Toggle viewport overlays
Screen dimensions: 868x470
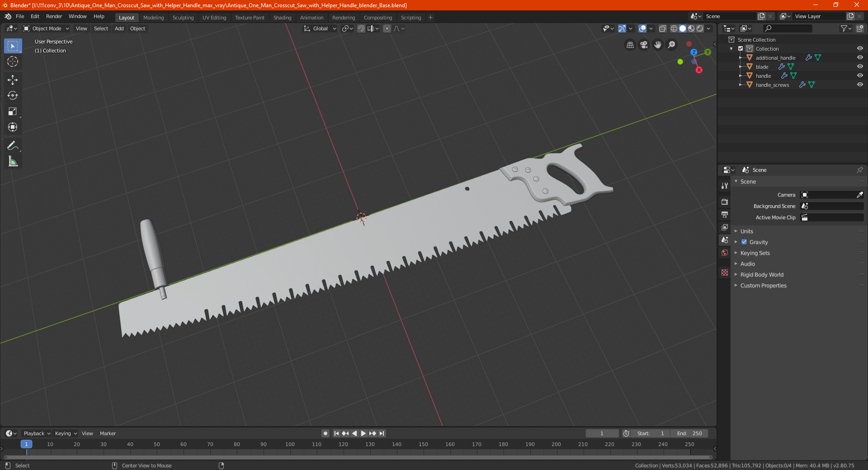click(642, 28)
